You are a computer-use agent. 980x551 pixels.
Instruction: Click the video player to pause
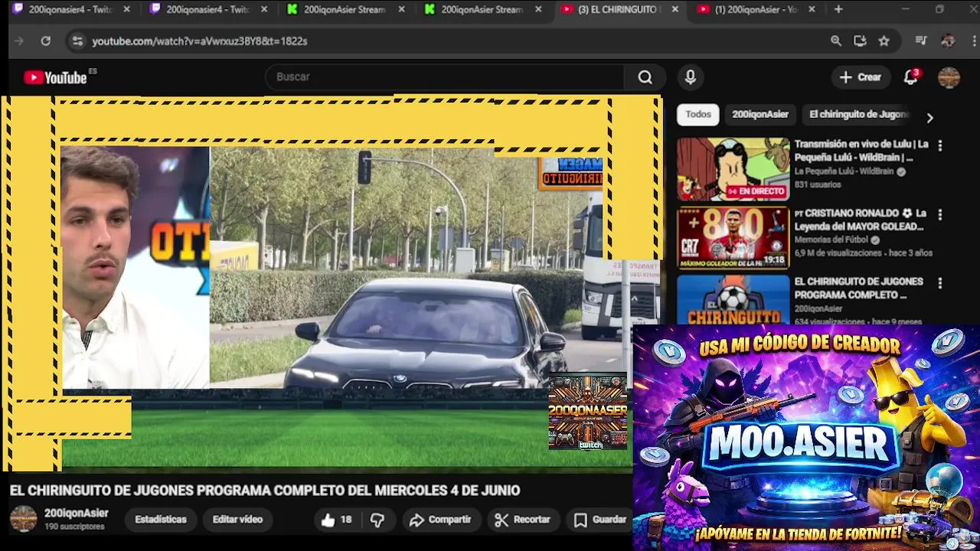(331, 283)
